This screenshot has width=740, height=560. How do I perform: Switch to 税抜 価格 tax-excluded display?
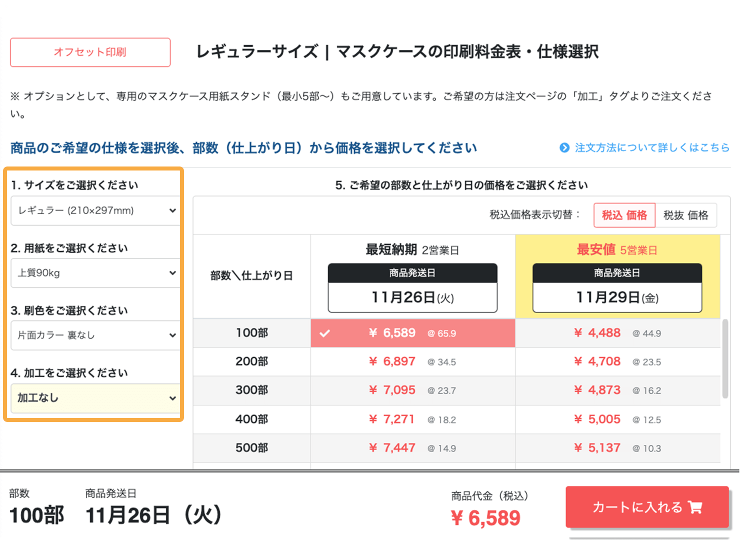coord(685,215)
